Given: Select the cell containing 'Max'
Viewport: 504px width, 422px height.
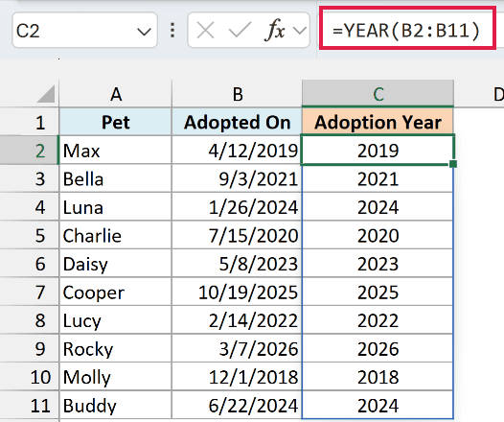Looking at the screenshot, I should [x=116, y=151].
